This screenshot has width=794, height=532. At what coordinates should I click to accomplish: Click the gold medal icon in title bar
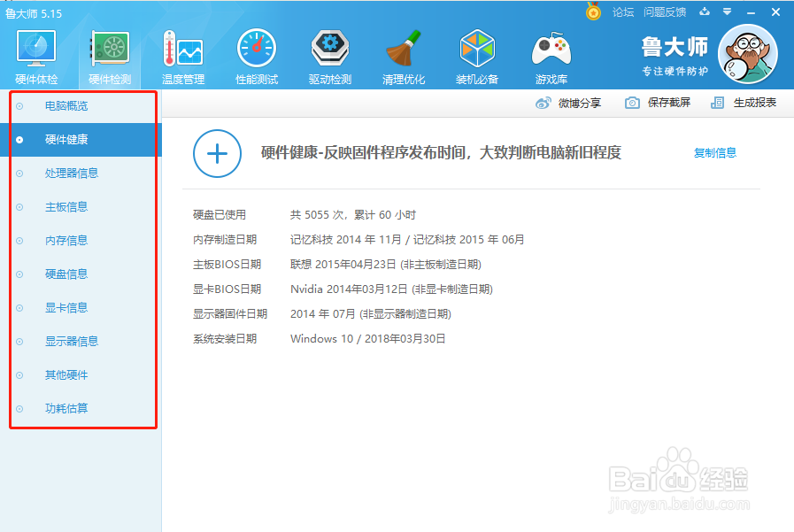click(x=593, y=12)
